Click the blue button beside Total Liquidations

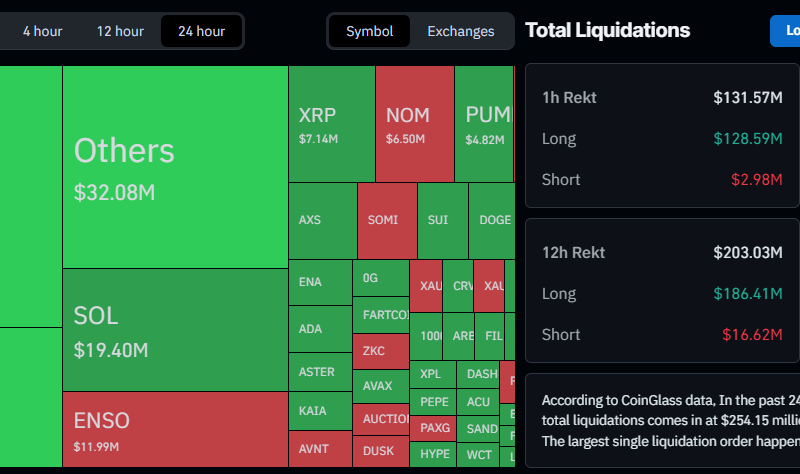tap(786, 31)
